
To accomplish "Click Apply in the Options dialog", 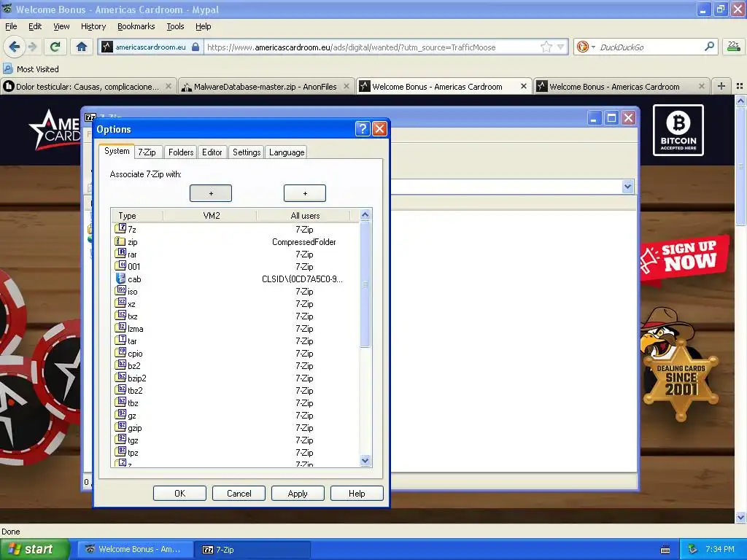I will pos(298,494).
